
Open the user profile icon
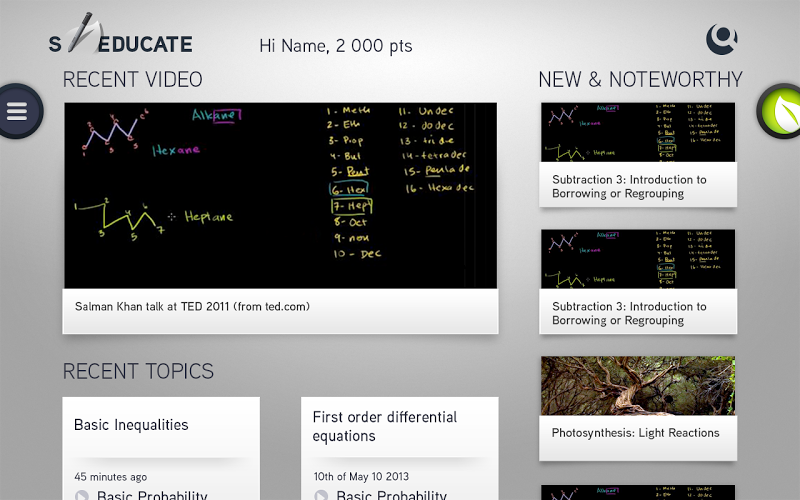pos(721,40)
